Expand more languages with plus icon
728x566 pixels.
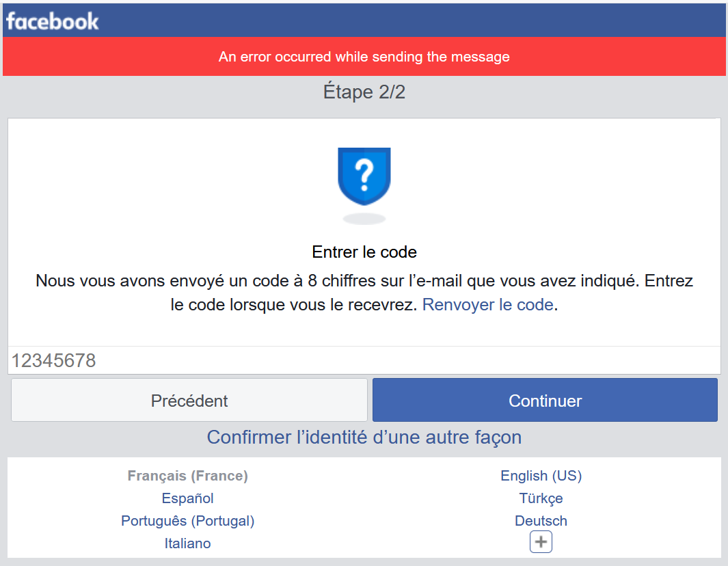coord(541,542)
